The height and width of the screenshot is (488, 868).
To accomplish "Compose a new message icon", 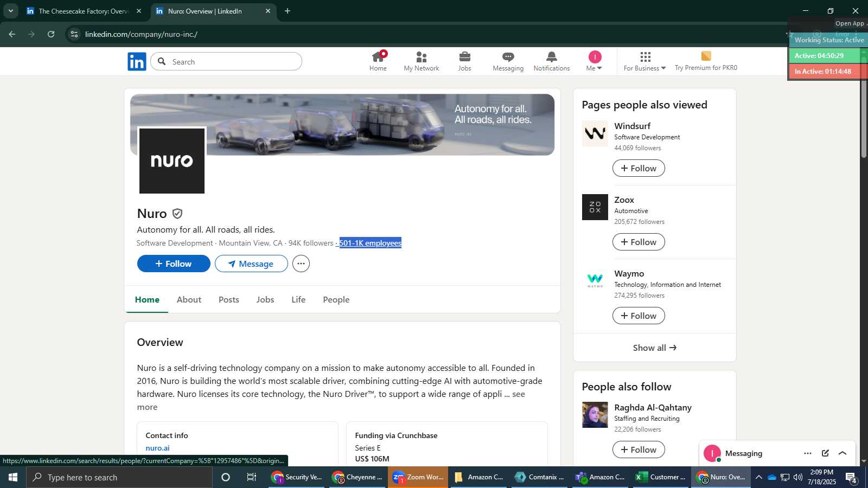I will pos(825,453).
